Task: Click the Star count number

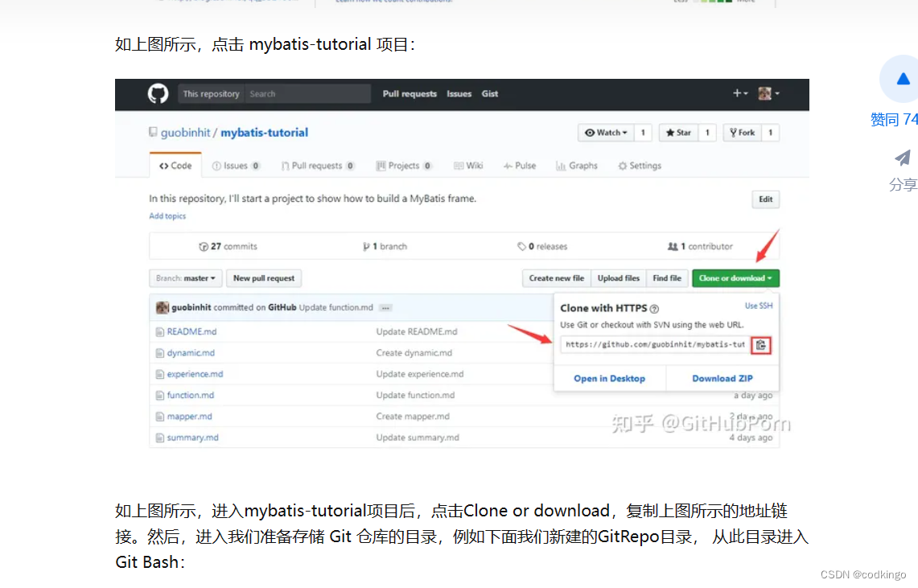Action: 707,133
